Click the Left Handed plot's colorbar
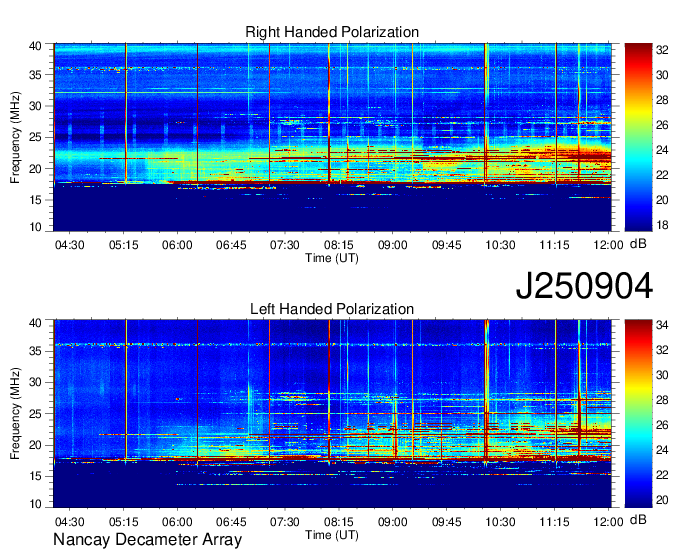Image resolution: width=680 pixels, height=552 pixels. point(638,414)
